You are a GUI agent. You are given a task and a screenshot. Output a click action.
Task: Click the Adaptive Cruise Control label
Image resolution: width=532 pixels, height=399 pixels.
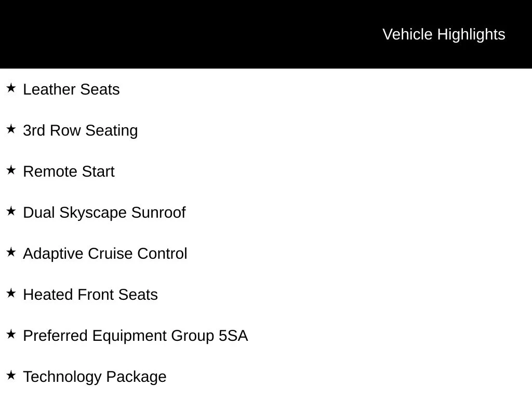click(105, 254)
